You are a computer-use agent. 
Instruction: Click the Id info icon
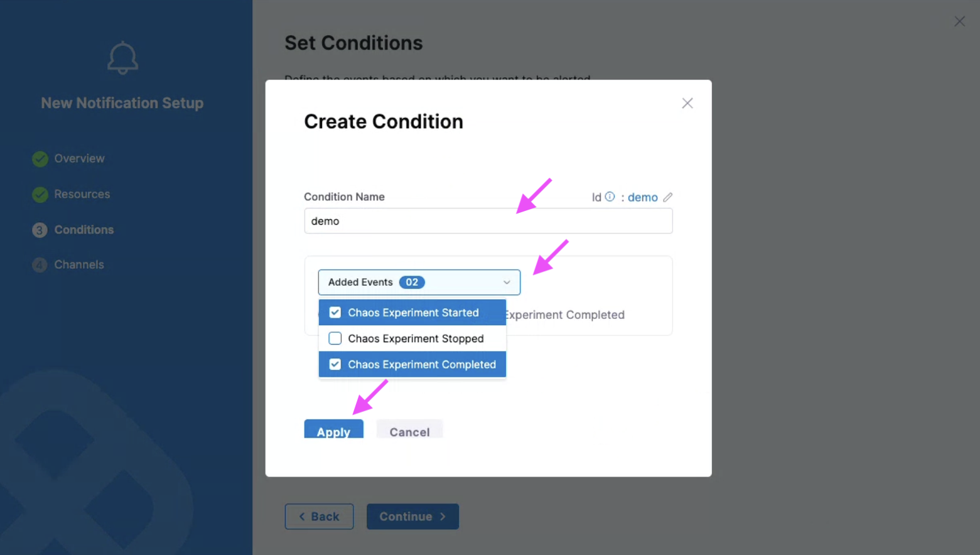tap(610, 197)
